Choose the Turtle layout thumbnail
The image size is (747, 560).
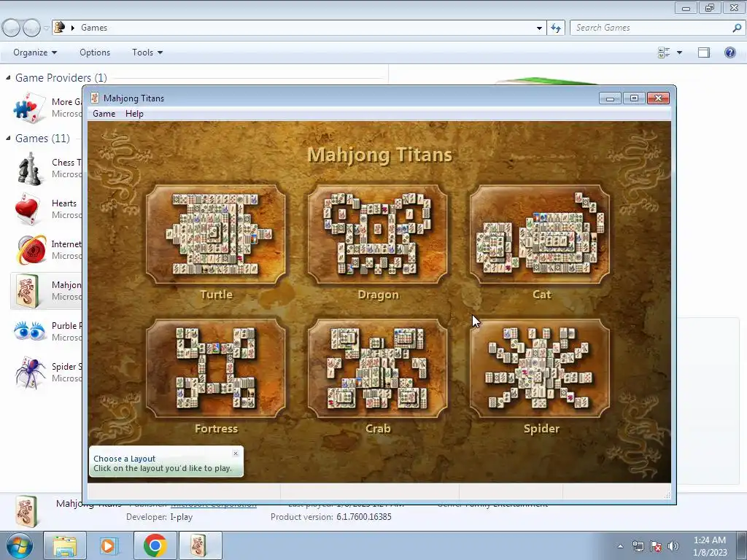point(216,234)
